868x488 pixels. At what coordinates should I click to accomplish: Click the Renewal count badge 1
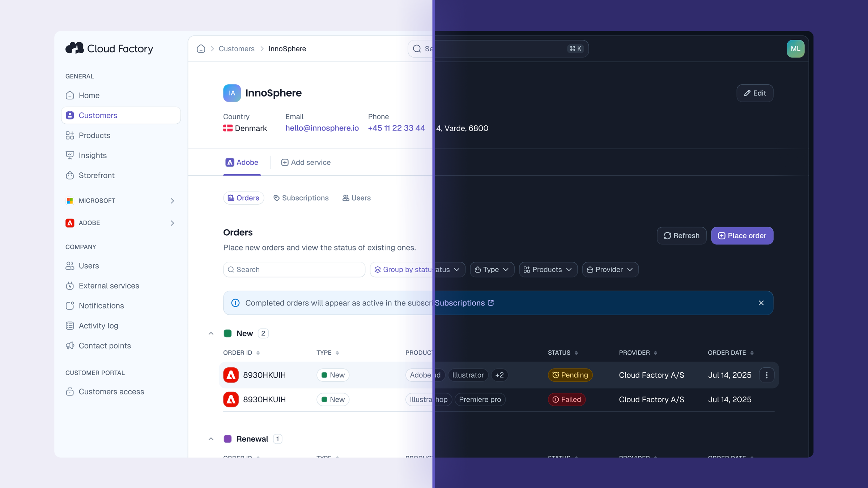tap(277, 439)
